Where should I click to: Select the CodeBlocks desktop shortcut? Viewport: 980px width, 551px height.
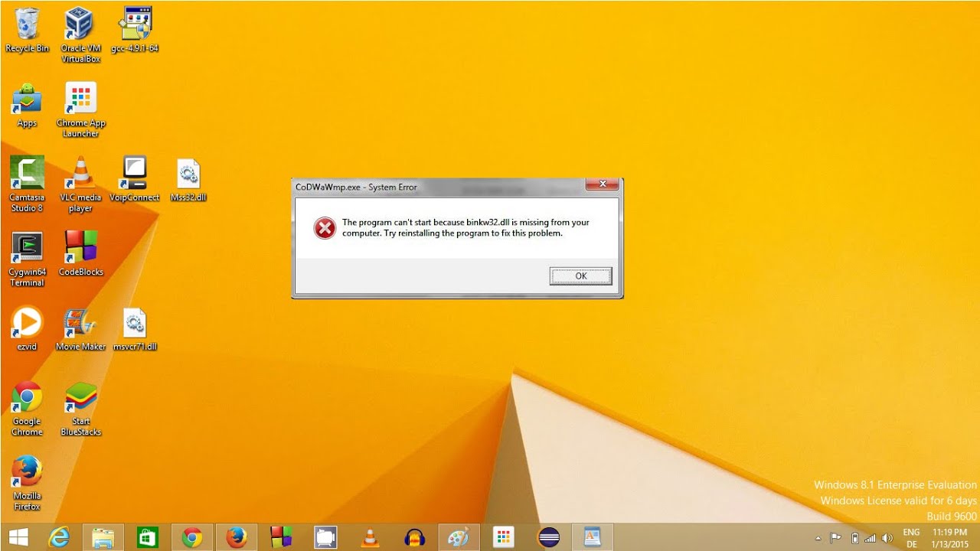coord(80,254)
